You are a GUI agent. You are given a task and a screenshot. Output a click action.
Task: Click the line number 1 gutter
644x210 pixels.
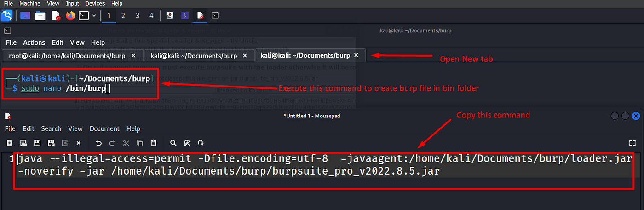[11, 159]
